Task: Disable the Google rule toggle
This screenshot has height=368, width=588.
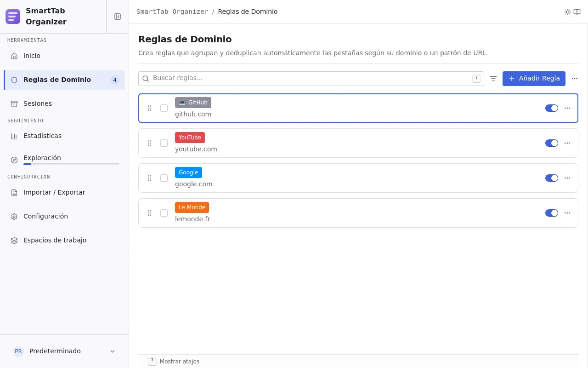Action: point(552,178)
